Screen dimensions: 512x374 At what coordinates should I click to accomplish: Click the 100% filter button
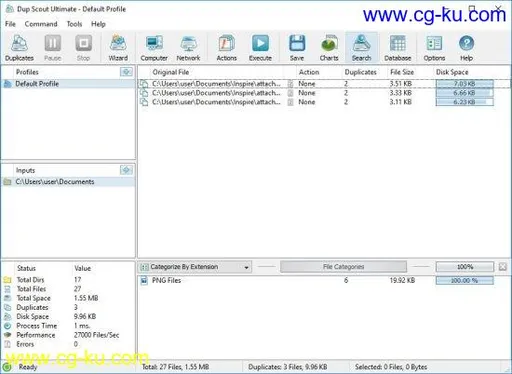[x=465, y=267]
